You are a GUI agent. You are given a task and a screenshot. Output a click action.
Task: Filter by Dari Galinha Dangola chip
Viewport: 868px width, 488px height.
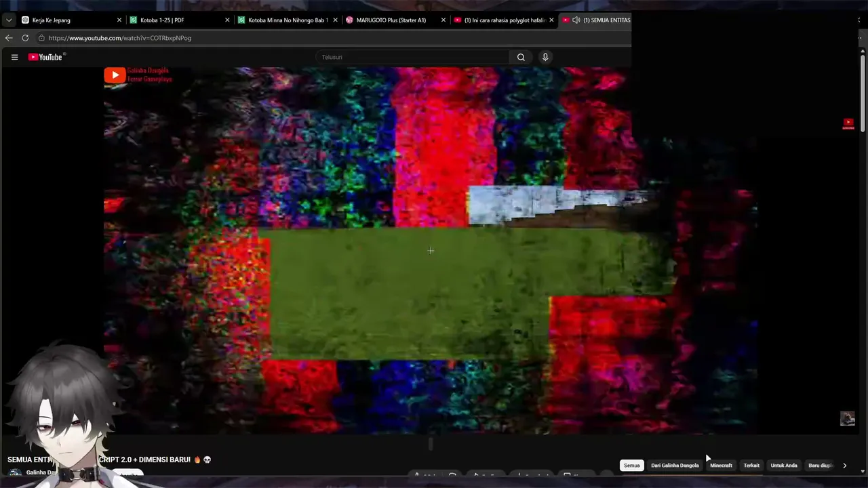tap(675, 466)
